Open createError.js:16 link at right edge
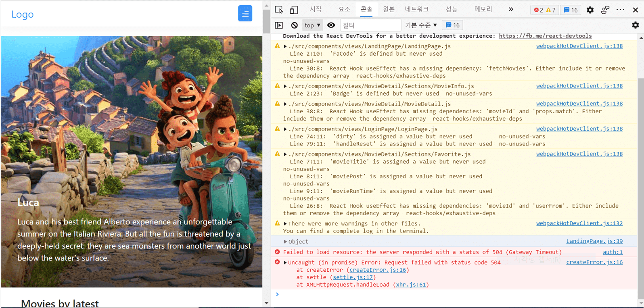 pos(594,262)
